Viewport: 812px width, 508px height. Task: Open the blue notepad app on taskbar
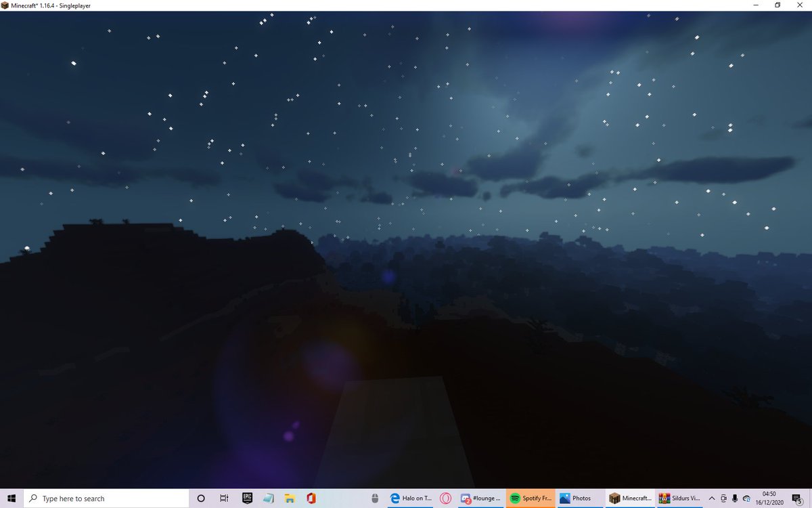point(269,499)
